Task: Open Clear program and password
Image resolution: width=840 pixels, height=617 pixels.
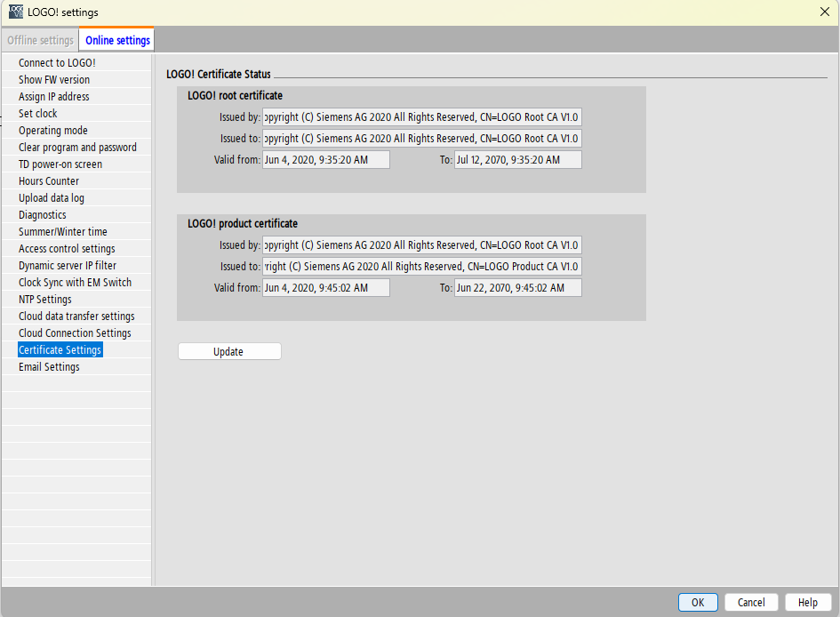Action: pos(77,148)
